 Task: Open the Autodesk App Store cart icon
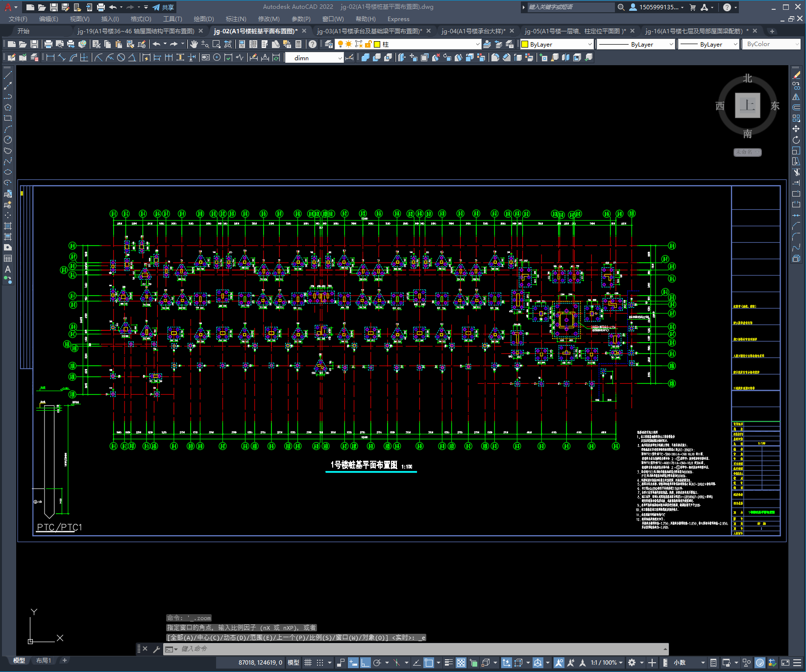point(693,7)
